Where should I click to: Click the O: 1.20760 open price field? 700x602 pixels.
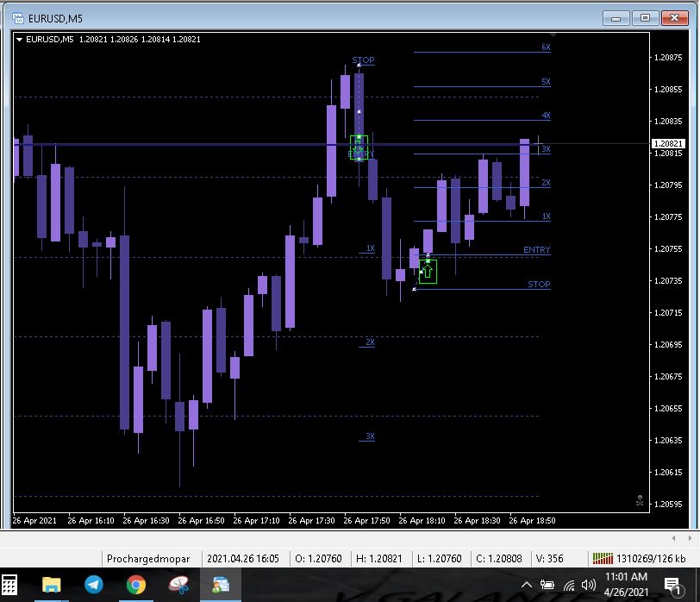(x=318, y=559)
